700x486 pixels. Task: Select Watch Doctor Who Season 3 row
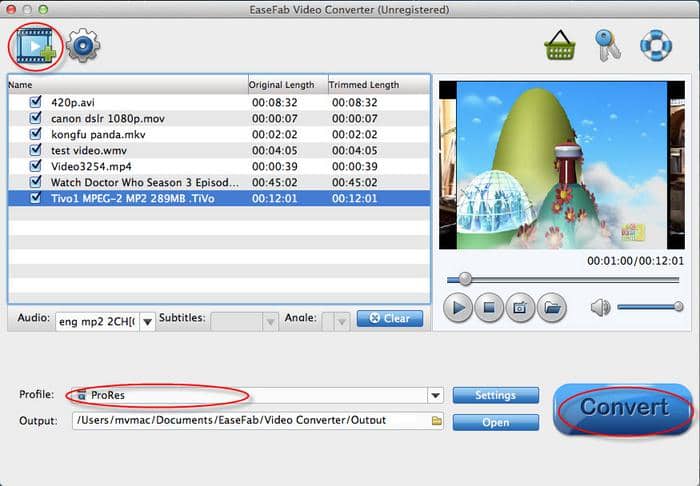click(x=219, y=183)
